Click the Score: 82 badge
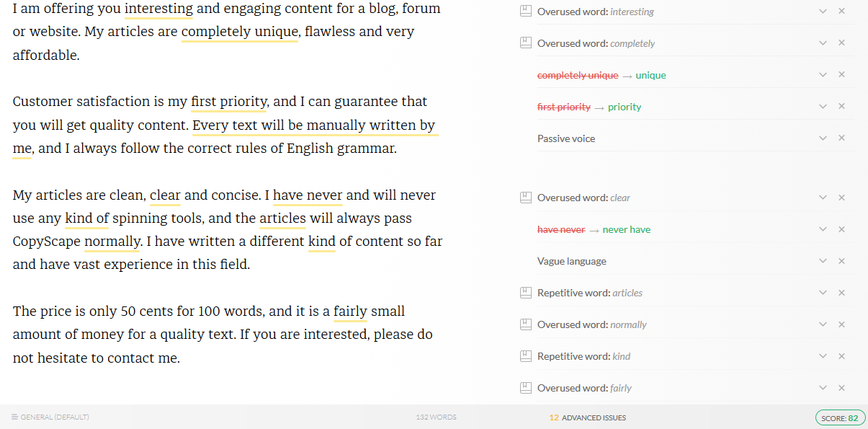Image resolution: width=868 pixels, height=429 pixels. pos(841,418)
